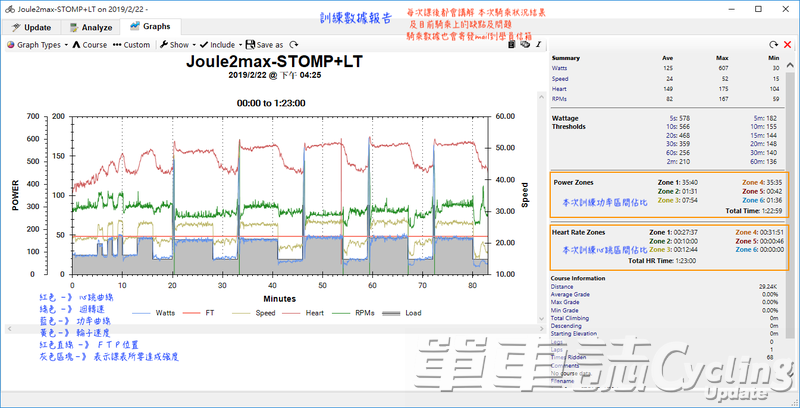Click the Minutes axis label
Image resolution: width=800 pixels, height=408 pixels.
point(280,299)
